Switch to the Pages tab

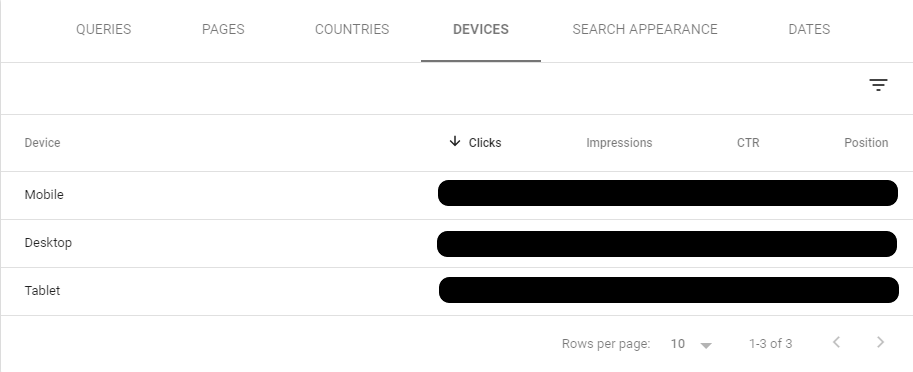(x=223, y=30)
